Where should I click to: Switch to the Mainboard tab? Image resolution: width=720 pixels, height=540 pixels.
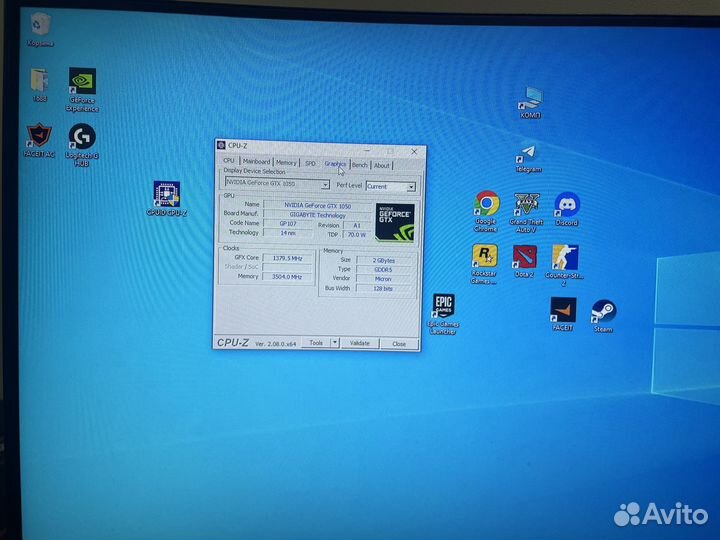(256, 162)
